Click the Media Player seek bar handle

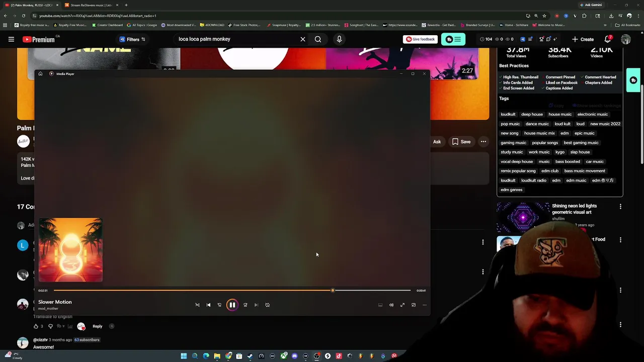pyautogui.click(x=333, y=290)
